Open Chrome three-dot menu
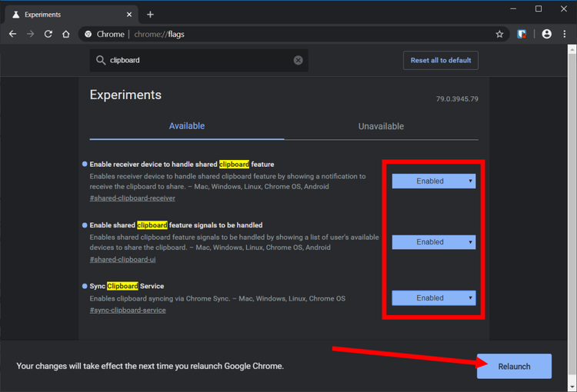Image resolution: width=577 pixels, height=392 pixels. [x=565, y=34]
